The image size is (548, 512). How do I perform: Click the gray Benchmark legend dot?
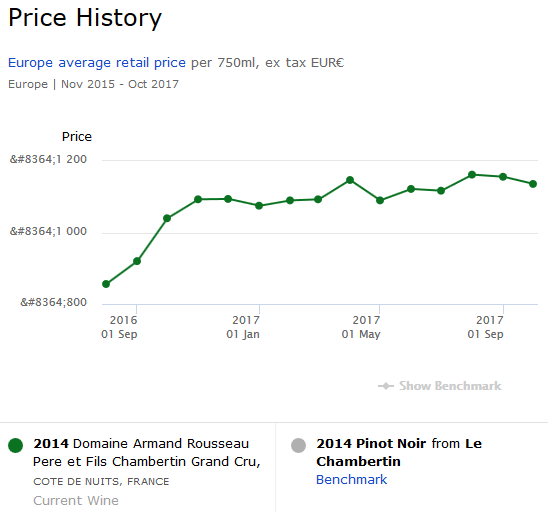click(x=298, y=446)
